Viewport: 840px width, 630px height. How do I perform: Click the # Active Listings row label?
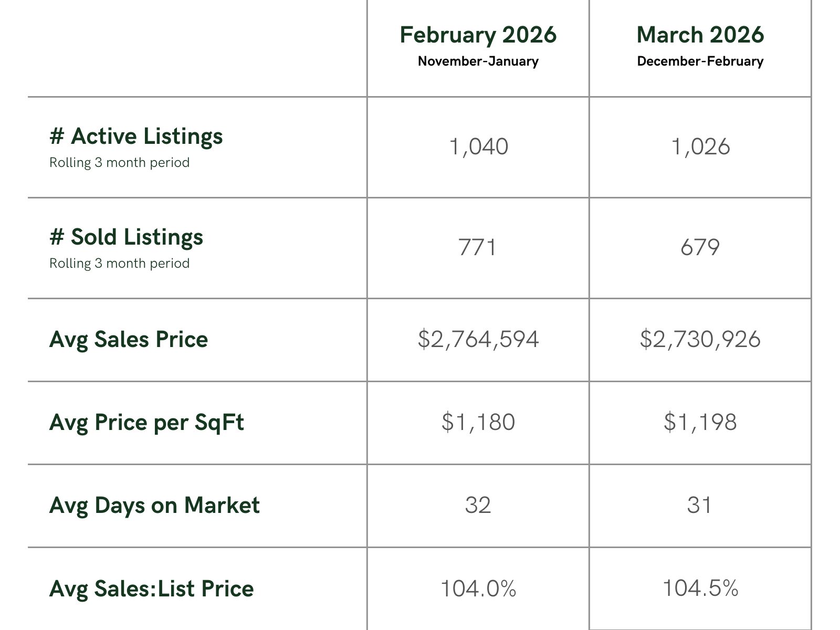click(136, 136)
